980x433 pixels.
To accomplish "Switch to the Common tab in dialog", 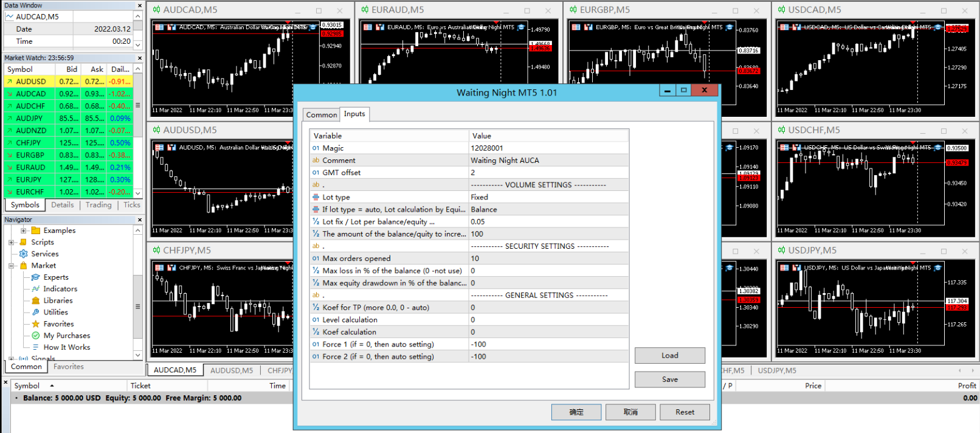I will point(321,114).
